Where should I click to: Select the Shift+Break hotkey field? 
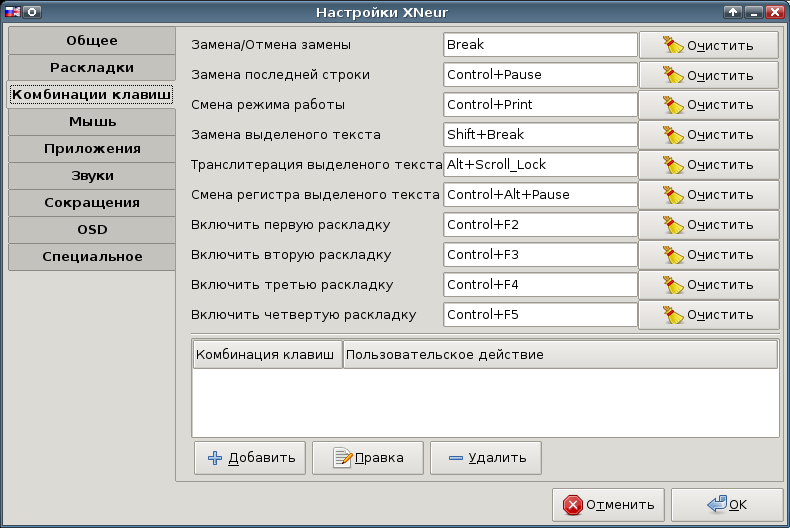(540, 135)
